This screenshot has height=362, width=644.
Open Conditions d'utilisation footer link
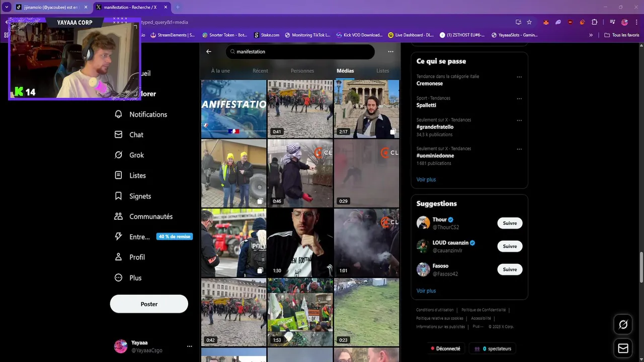pyautogui.click(x=435, y=310)
